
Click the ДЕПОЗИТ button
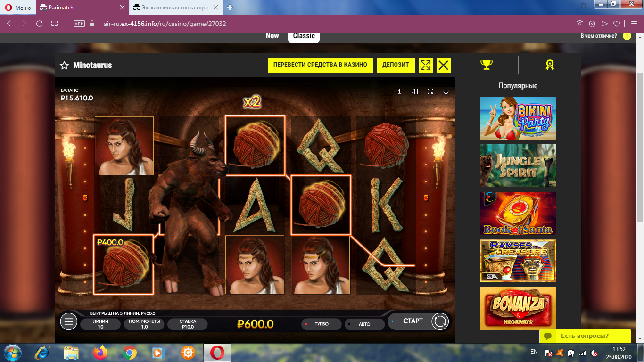click(396, 65)
